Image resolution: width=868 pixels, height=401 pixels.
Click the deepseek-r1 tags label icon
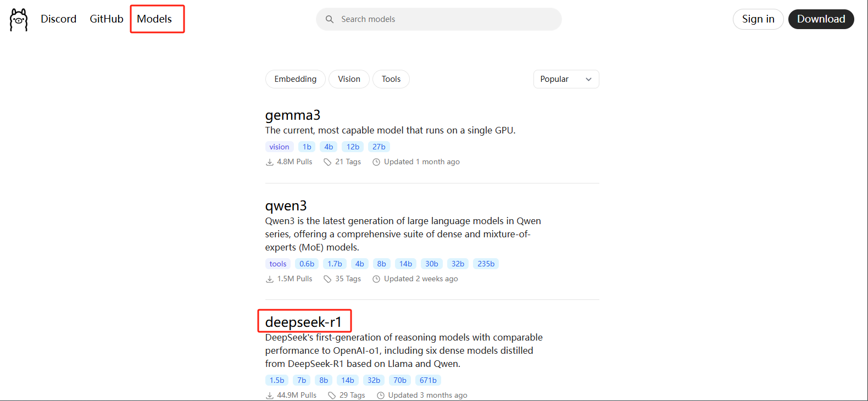click(332, 396)
